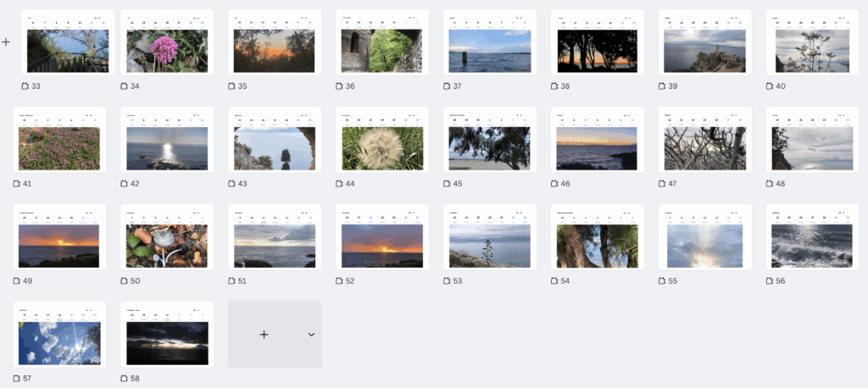Click the page icon next to 41
This screenshot has height=388, width=868.
(x=17, y=184)
